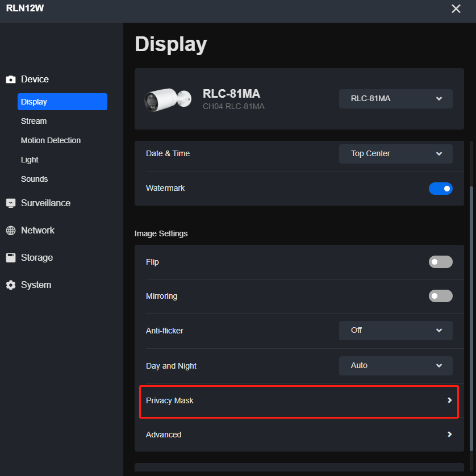This screenshot has height=476, width=476.
Task: Click the Device camera icon in sidebar
Action: pyautogui.click(x=11, y=80)
